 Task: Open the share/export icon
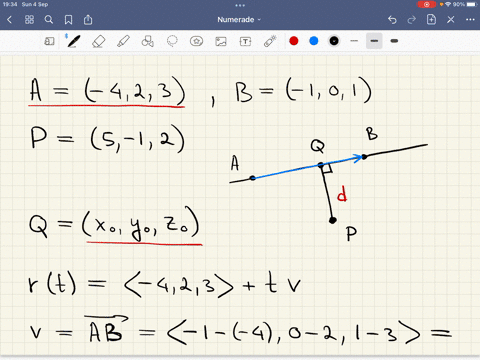point(88,20)
